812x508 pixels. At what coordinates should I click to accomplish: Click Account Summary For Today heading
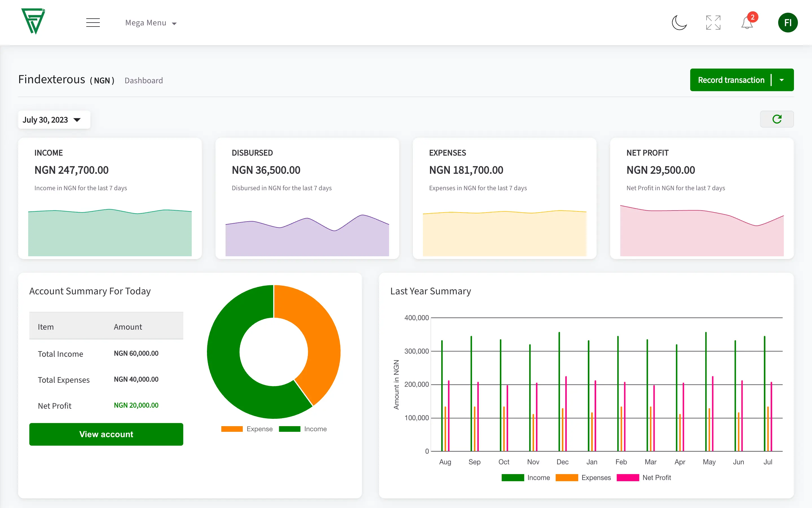click(90, 291)
